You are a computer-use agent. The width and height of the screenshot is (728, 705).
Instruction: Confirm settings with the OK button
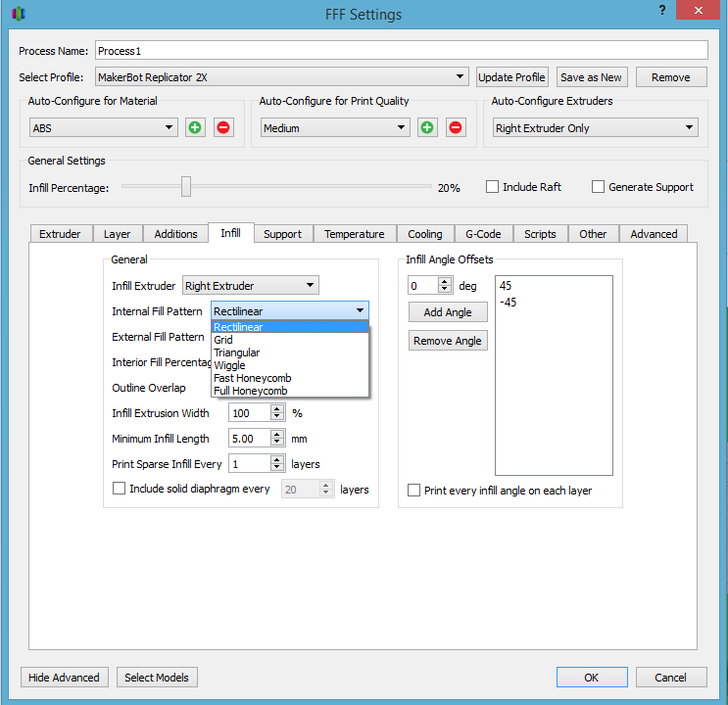[592, 678]
